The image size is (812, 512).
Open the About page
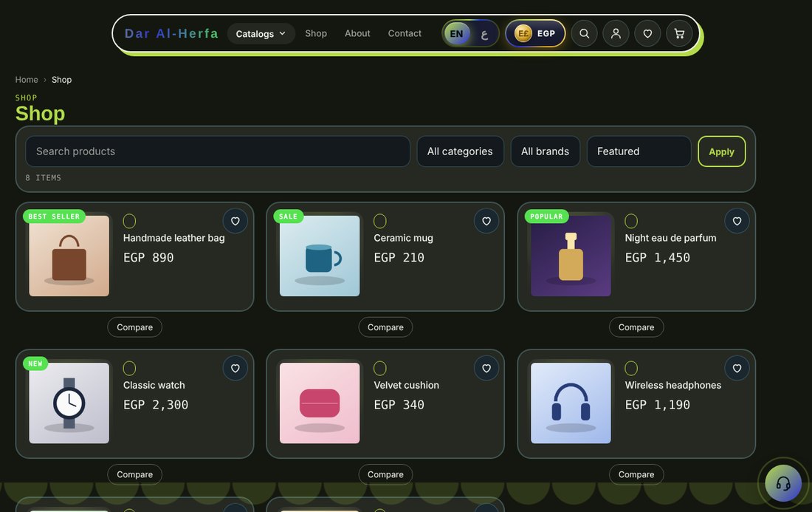[x=357, y=34]
